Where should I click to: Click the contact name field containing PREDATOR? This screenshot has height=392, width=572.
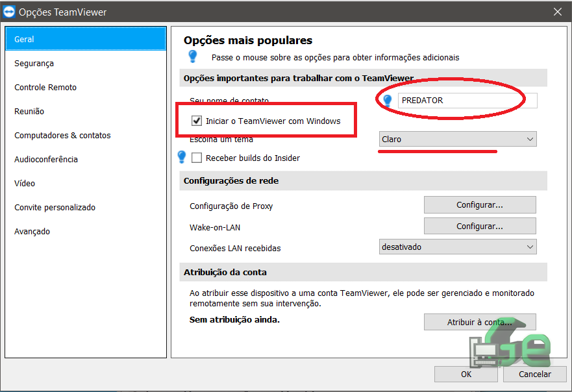tap(467, 101)
